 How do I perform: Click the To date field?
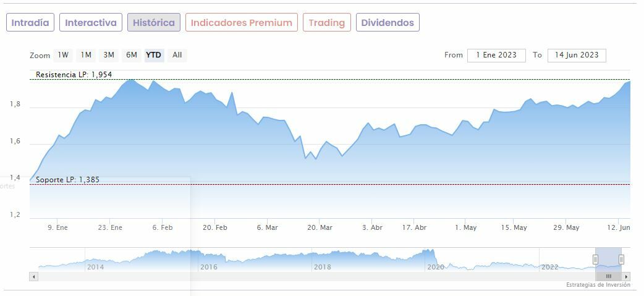(x=577, y=55)
